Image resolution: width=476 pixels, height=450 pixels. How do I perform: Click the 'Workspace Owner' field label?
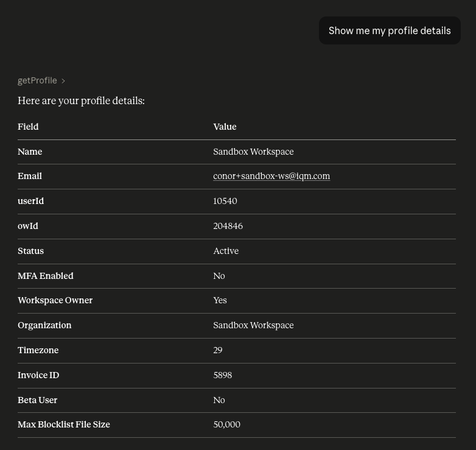pos(55,300)
